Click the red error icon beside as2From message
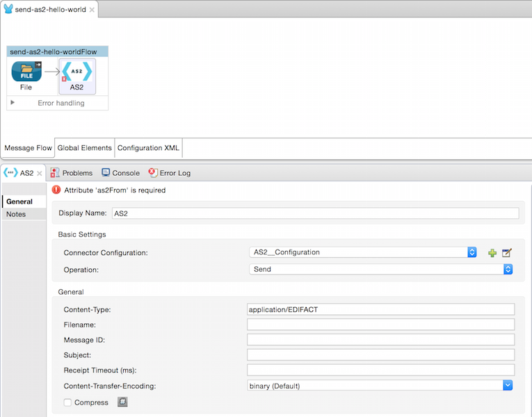Screen dimensions: 532x417 56,190
